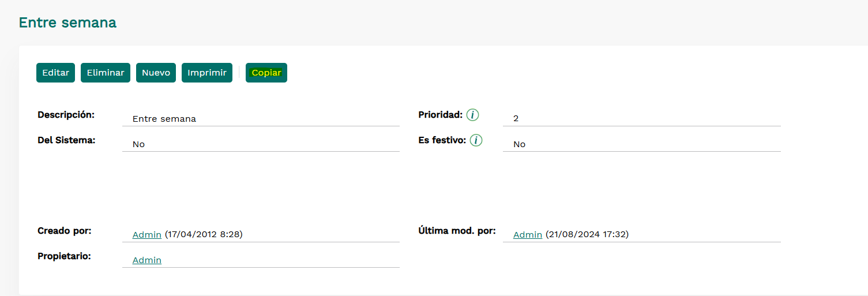Click the Descripción field label
This screenshot has width=868, height=296.
(x=66, y=115)
